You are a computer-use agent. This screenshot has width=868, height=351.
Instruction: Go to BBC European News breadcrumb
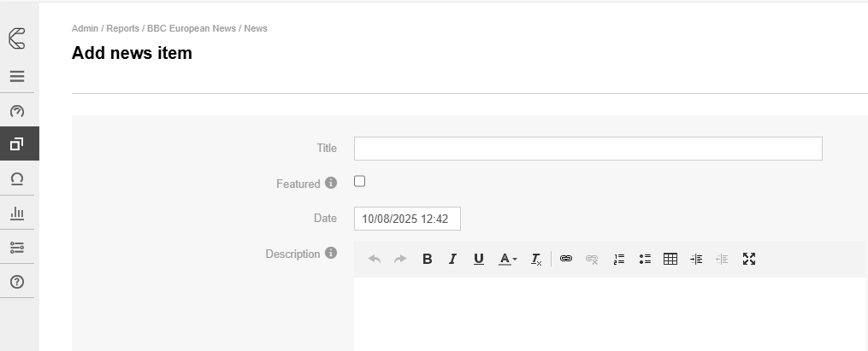(x=192, y=28)
